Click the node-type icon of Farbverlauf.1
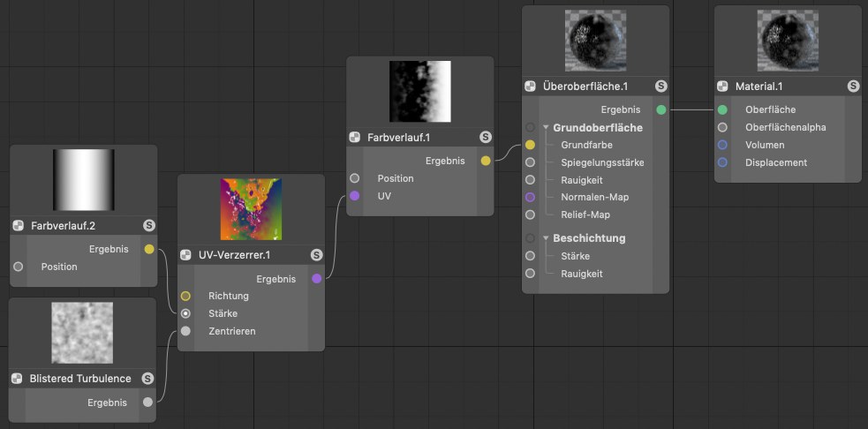Viewport: 868px width, 429px height. point(355,138)
